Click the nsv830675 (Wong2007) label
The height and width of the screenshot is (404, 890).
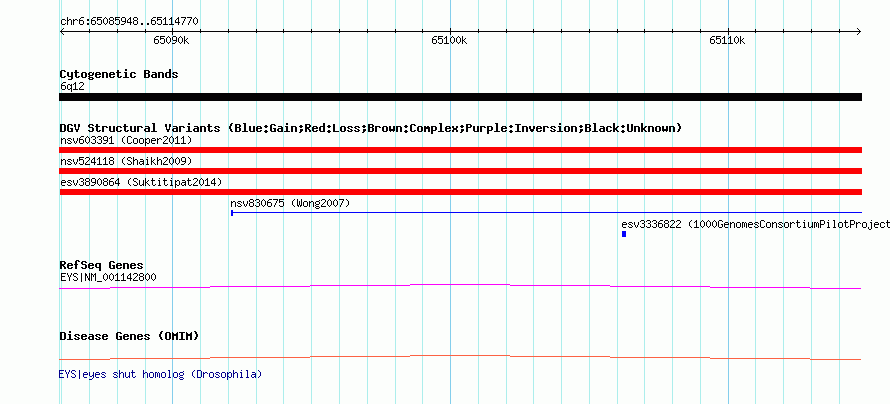point(290,203)
